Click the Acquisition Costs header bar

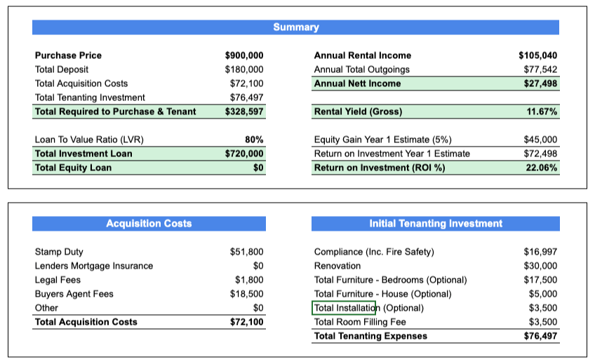[149, 224]
